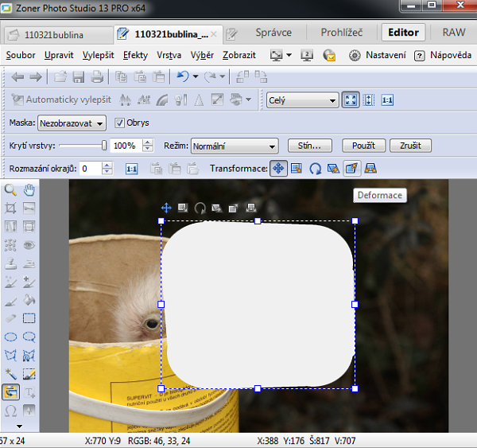
Task: Toggle the 1:1 zoom button
Action: (x=387, y=100)
